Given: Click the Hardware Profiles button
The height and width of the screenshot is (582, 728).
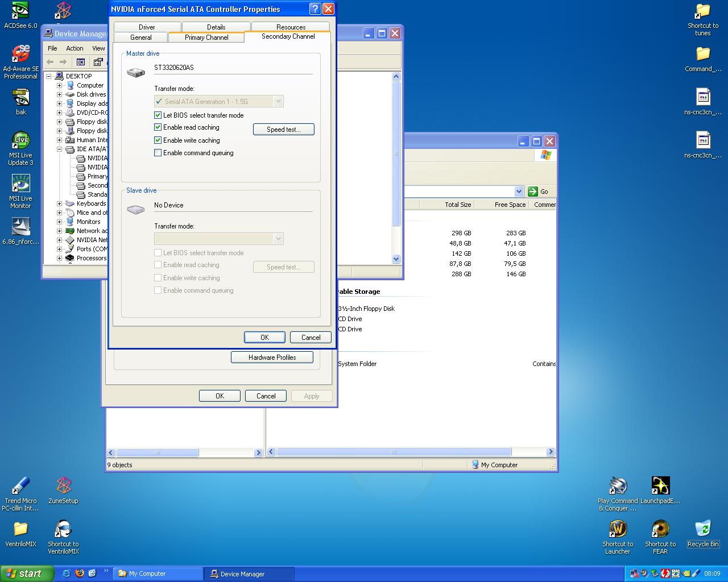Looking at the screenshot, I should click(x=272, y=357).
